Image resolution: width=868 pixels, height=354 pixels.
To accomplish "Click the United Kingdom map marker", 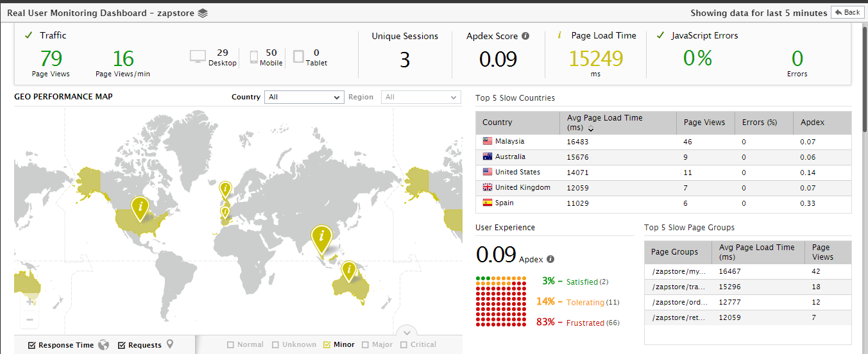I will pos(225,190).
